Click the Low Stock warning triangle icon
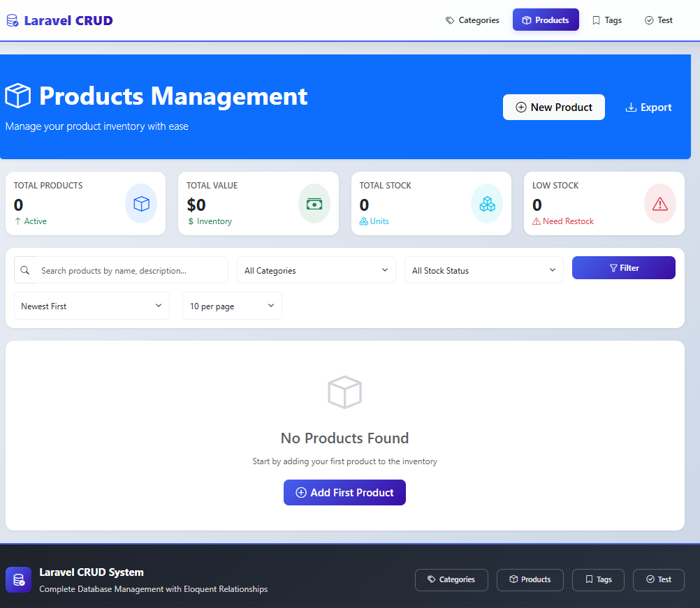Image resolution: width=700 pixels, height=608 pixels. [x=659, y=204]
